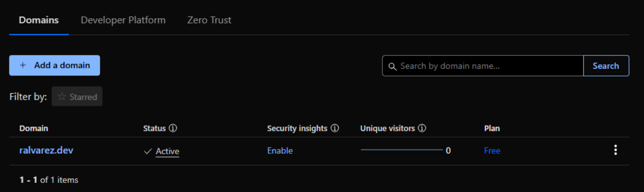
Task: Toggle the Starred filter
Action: click(77, 96)
